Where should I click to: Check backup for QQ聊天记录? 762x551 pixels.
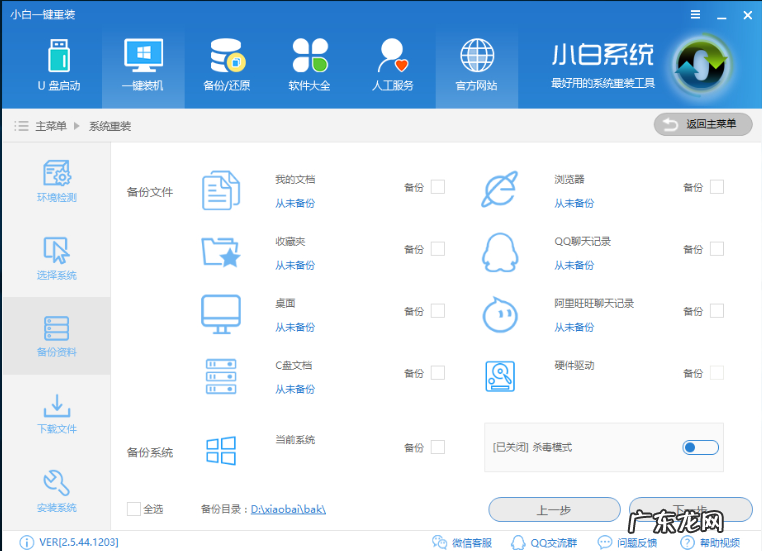(717, 249)
